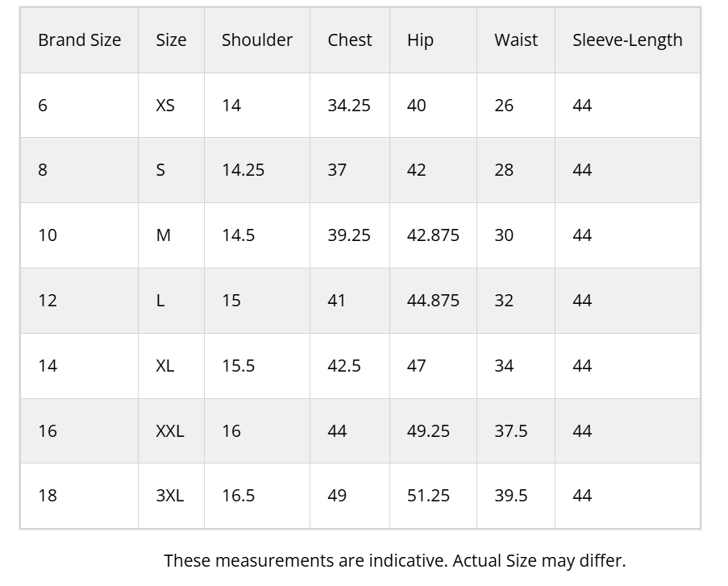Image resolution: width=728 pixels, height=586 pixels.
Task: Click hip value 44.875
Action: (x=433, y=301)
